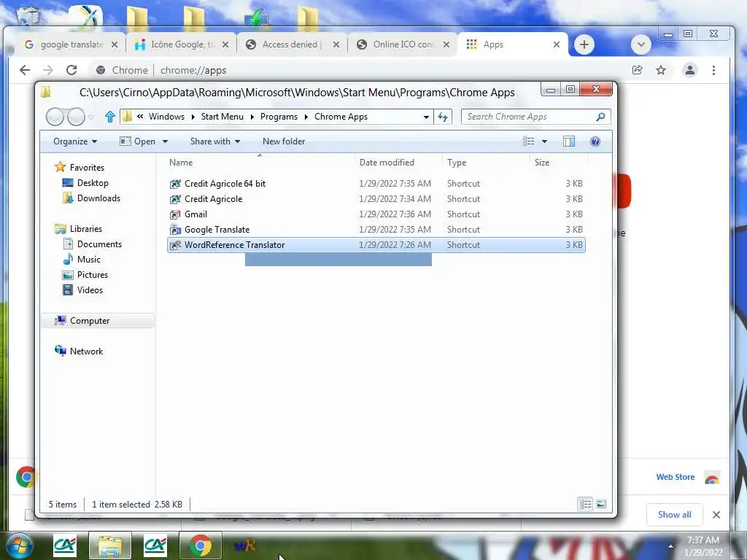Open the Videos library
Viewport: 747px width, 560px height.
pyautogui.click(x=90, y=290)
